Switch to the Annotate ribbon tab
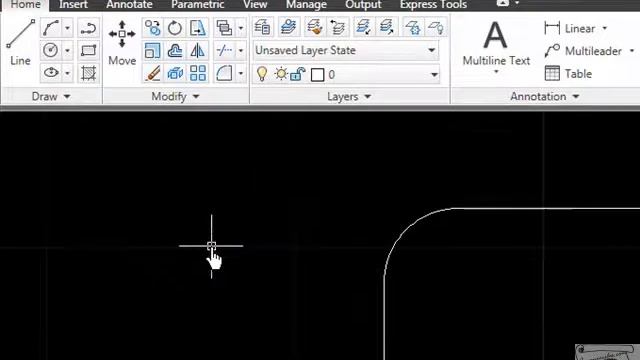This screenshot has width=640, height=360. click(129, 5)
